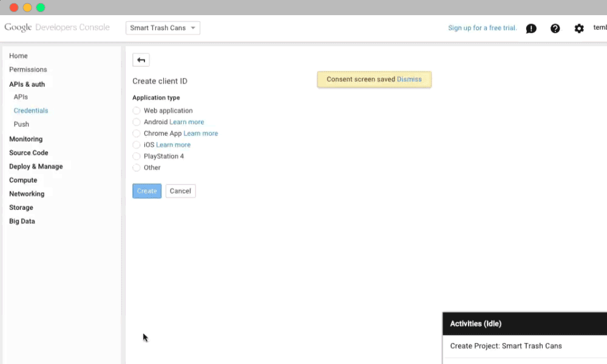Choose the Android application type
The height and width of the screenshot is (364, 607).
click(137, 122)
